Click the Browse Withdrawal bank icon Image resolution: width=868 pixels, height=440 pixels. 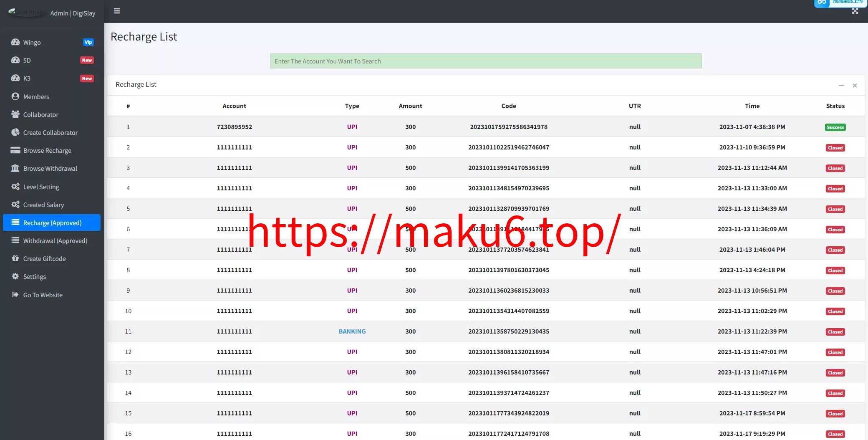(15, 168)
